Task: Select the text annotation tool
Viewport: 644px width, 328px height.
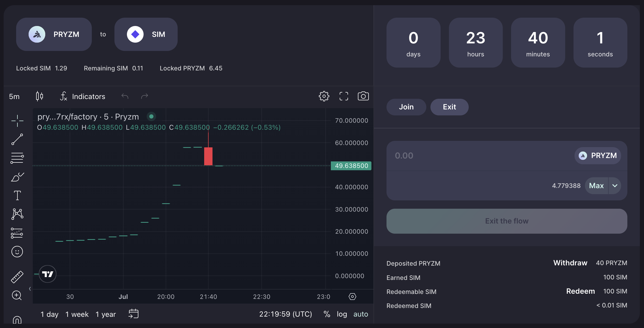Action: coord(17,195)
